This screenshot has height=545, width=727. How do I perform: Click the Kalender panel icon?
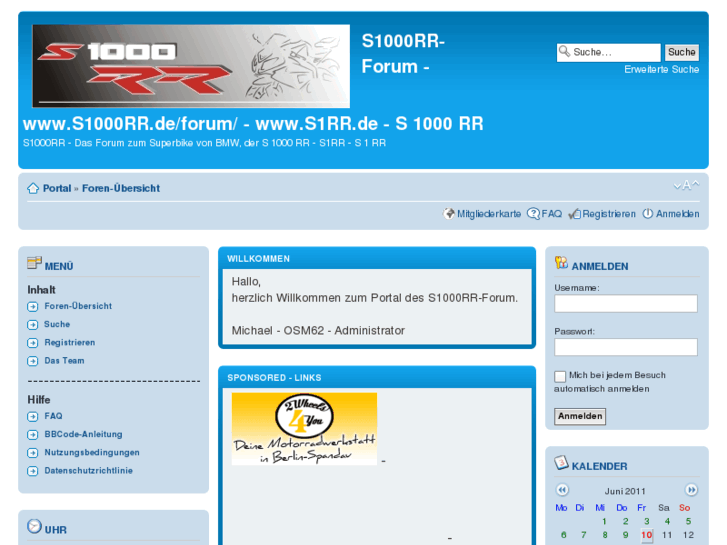561,462
